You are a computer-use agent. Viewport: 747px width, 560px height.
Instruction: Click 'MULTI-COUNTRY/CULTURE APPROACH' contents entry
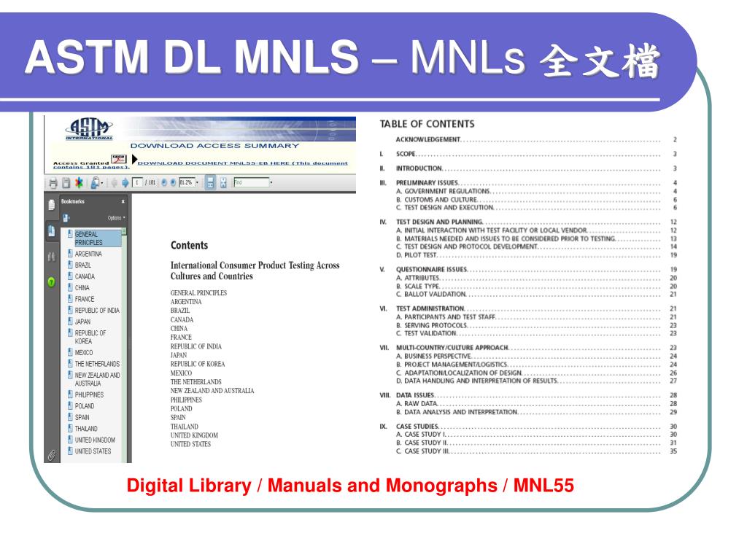click(x=452, y=348)
